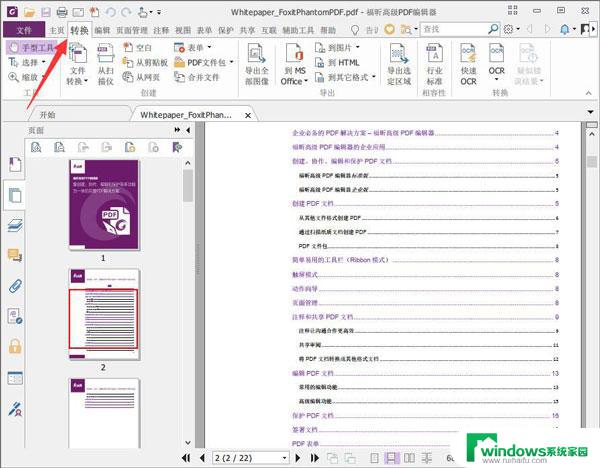Create PDF from scanner 从扫描仪
The image size is (600, 468).
click(x=106, y=64)
